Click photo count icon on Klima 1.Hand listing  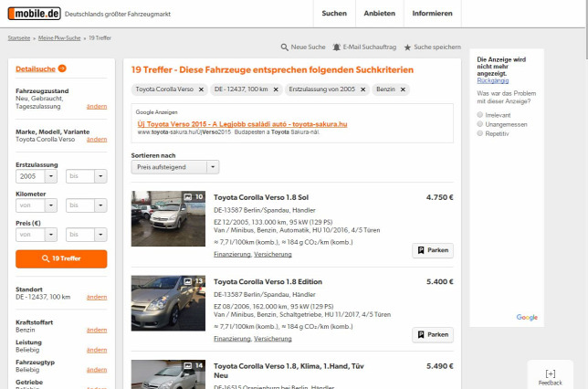(x=188, y=365)
